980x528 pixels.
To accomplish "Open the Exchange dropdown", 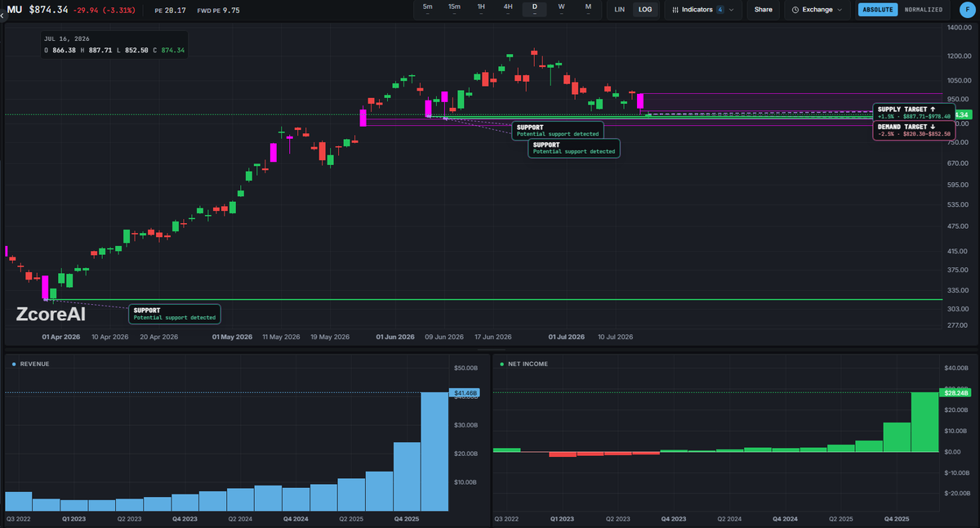I will (817, 10).
